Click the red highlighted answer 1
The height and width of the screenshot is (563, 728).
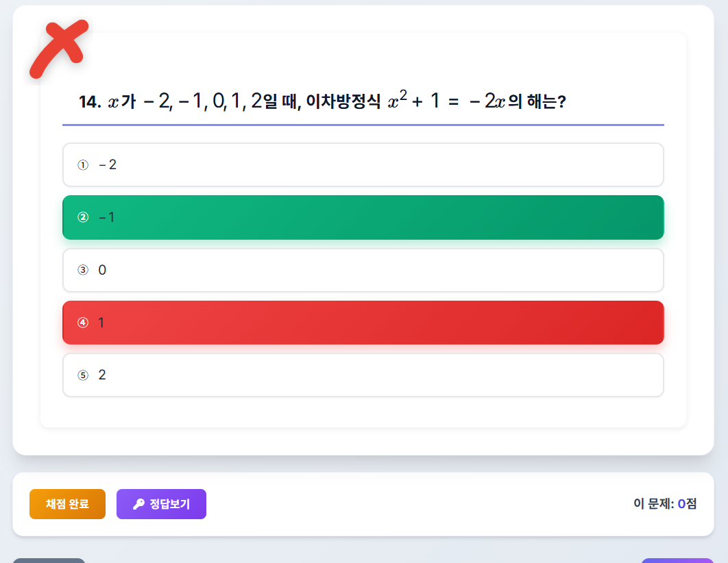tap(363, 322)
